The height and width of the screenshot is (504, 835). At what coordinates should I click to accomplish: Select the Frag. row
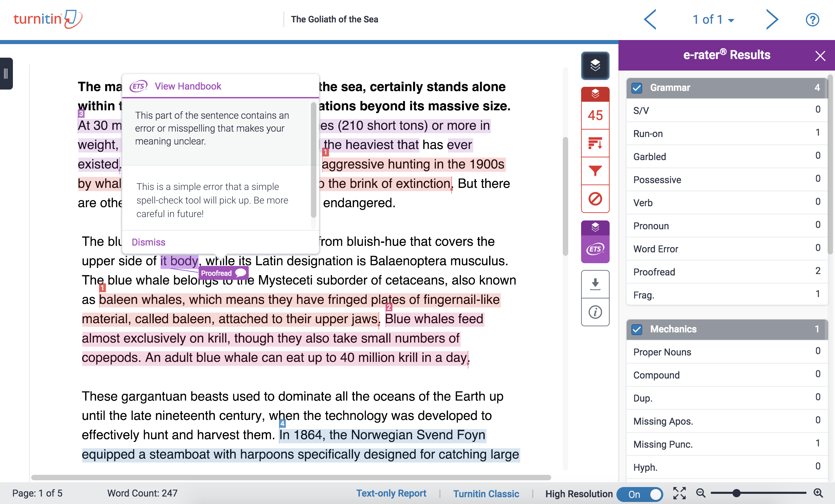click(x=727, y=295)
